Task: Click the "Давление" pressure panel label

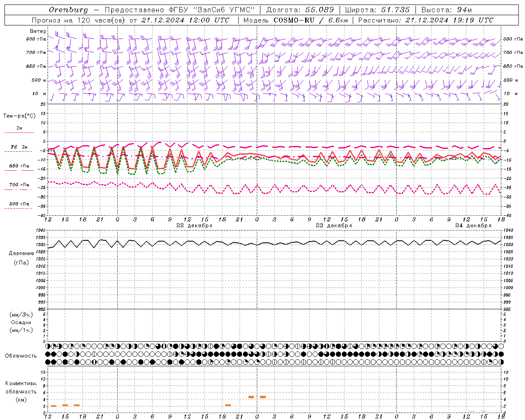Action: (21, 253)
